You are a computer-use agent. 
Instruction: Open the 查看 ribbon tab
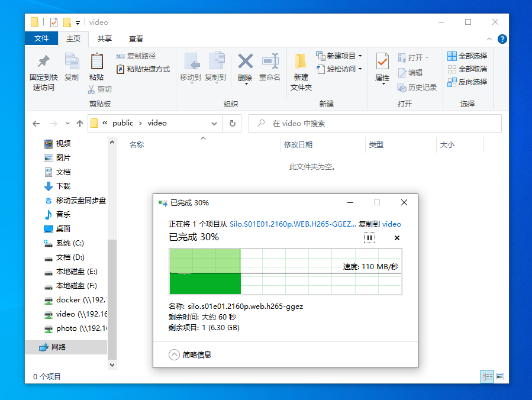pyautogui.click(x=136, y=39)
